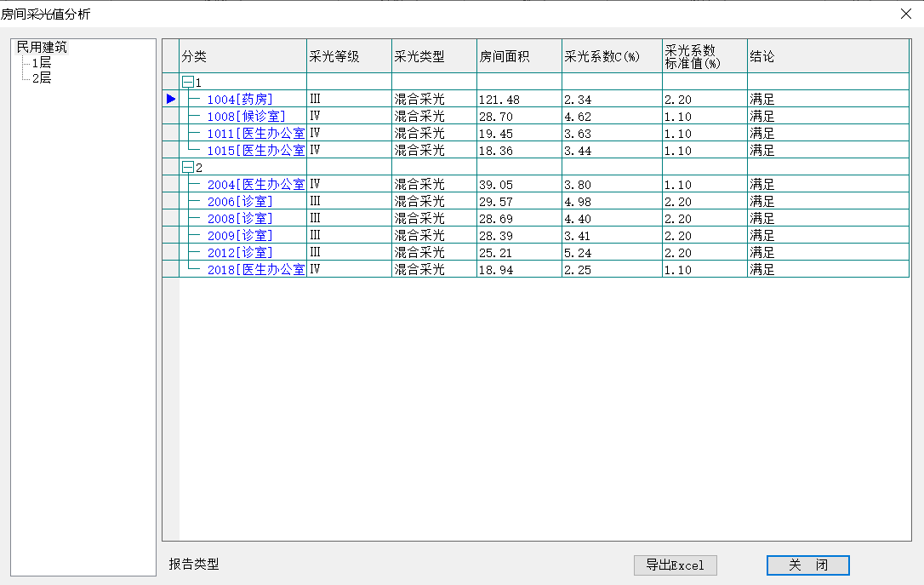Viewport: 924px width, 585px height.
Task: Select room 1011[医生办公室] row
Action: (x=255, y=134)
